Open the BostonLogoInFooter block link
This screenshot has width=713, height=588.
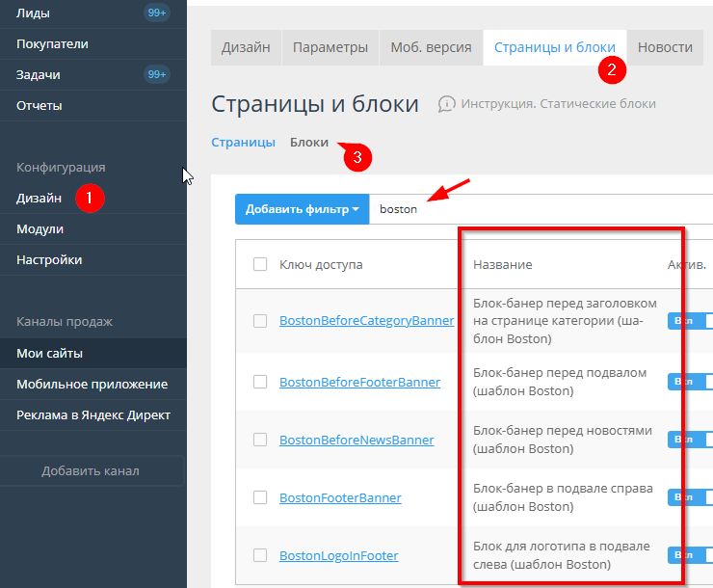click(338, 556)
